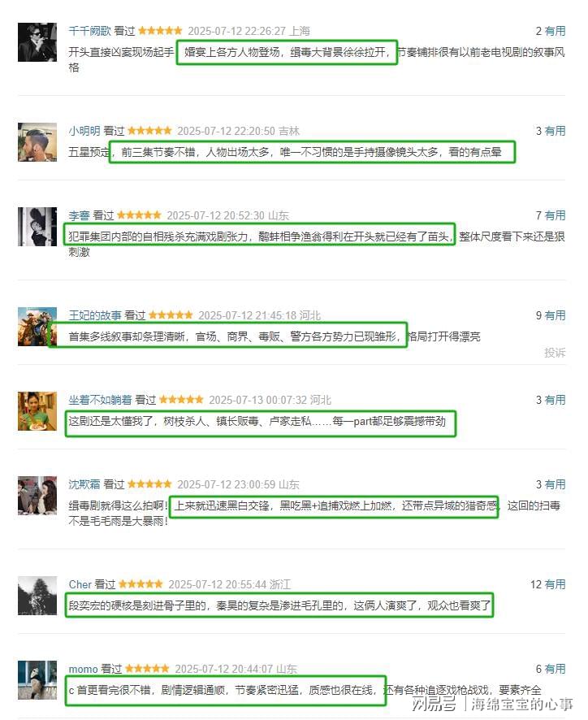
Task: Open username link 小明明
Action: click(x=84, y=131)
